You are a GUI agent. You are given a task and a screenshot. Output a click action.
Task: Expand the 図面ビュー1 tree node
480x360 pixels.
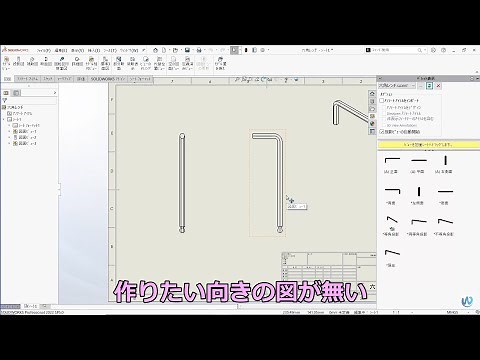[9, 131]
